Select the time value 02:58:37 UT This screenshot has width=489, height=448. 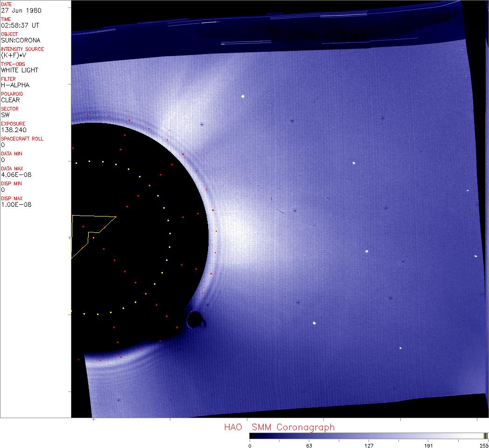point(20,25)
